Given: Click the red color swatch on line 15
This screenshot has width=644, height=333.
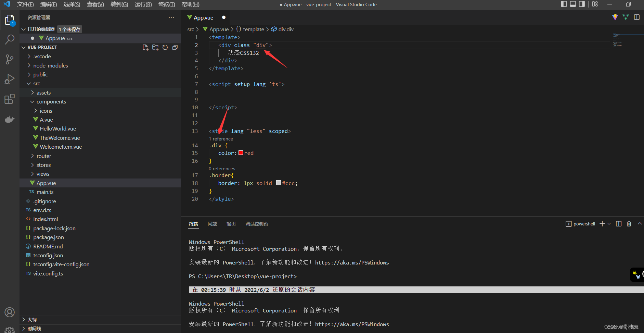Looking at the screenshot, I should 241,152.
